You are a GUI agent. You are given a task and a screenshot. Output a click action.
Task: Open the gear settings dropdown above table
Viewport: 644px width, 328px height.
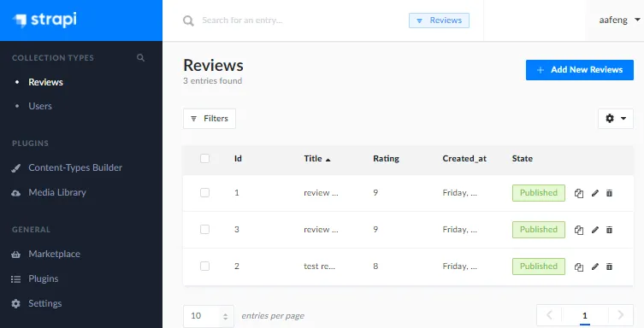click(616, 119)
